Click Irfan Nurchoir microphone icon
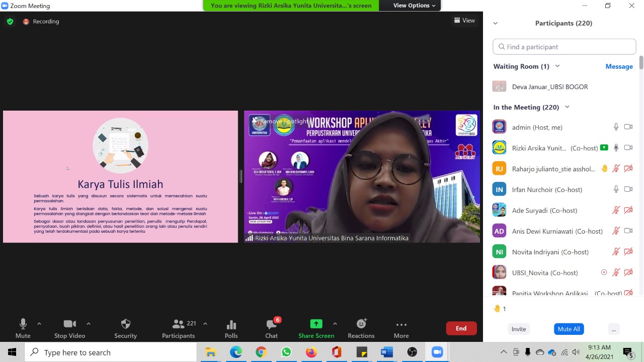The image size is (644, 362). [616, 190]
